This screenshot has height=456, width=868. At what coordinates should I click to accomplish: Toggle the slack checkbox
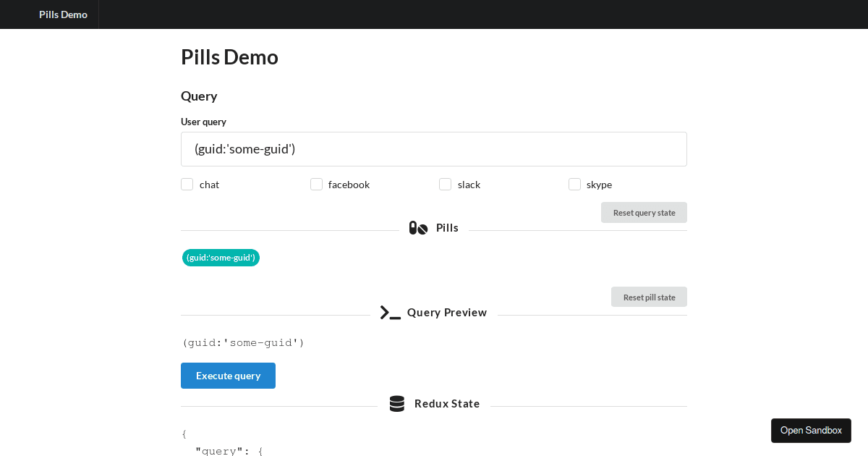pos(445,184)
